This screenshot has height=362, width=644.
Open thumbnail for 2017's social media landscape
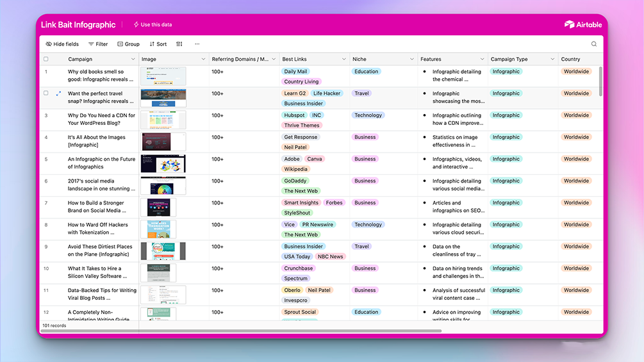[163, 186]
